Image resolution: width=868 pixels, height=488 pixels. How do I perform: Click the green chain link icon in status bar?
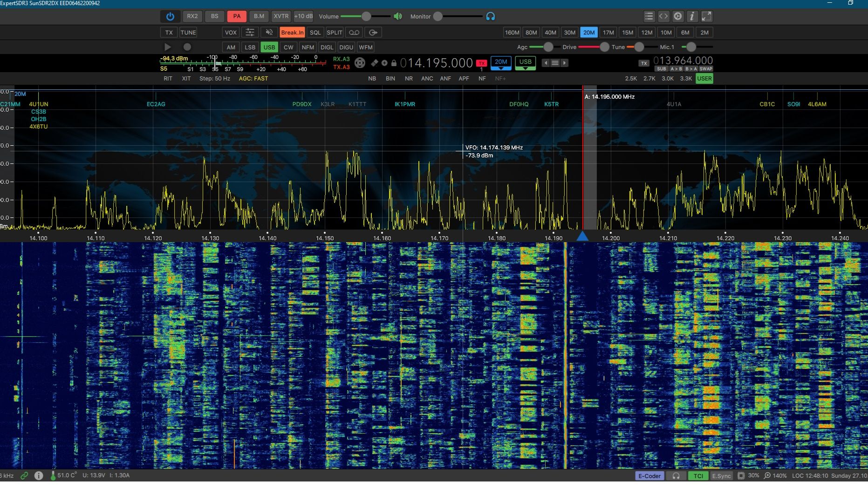(24, 475)
